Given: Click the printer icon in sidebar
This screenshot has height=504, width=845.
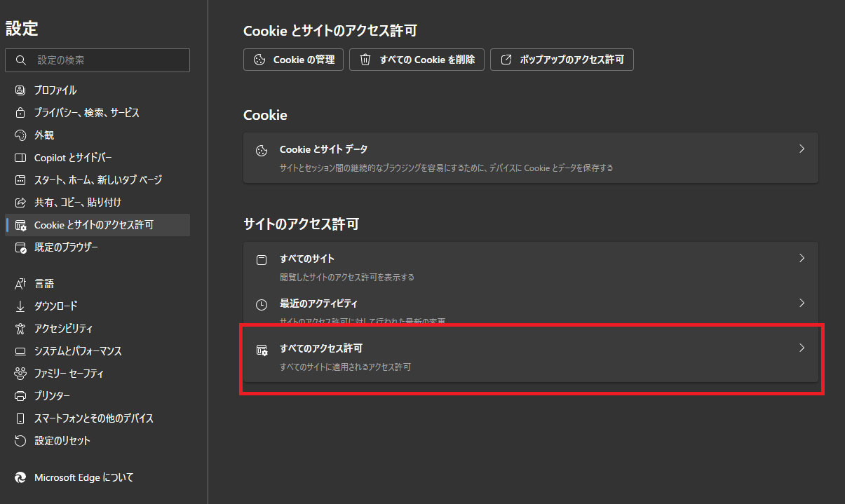Looking at the screenshot, I should click(x=20, y=396).
